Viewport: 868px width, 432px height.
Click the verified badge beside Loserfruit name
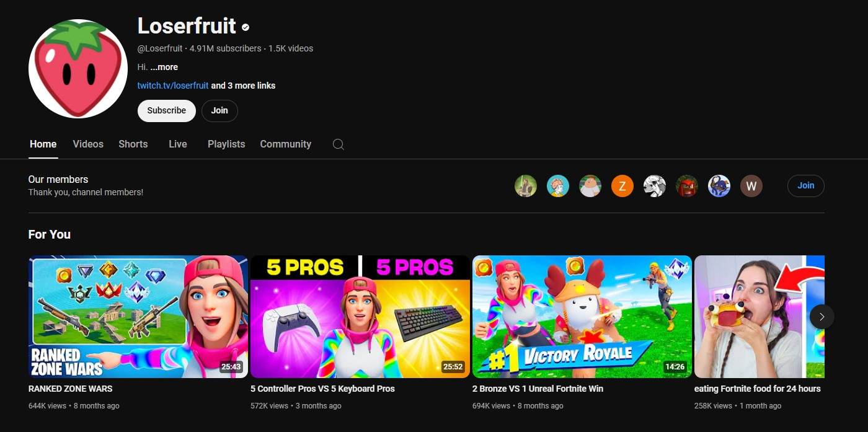pos(246,27)
